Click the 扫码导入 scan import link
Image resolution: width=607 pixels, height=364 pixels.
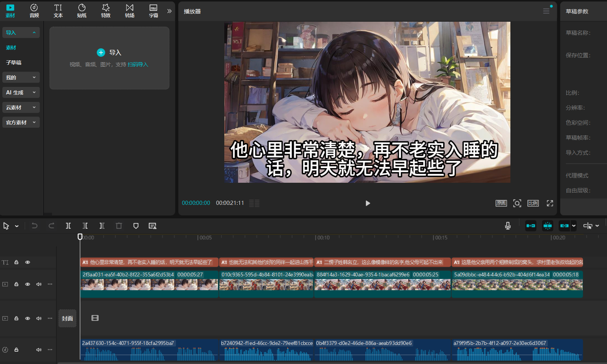138,64
